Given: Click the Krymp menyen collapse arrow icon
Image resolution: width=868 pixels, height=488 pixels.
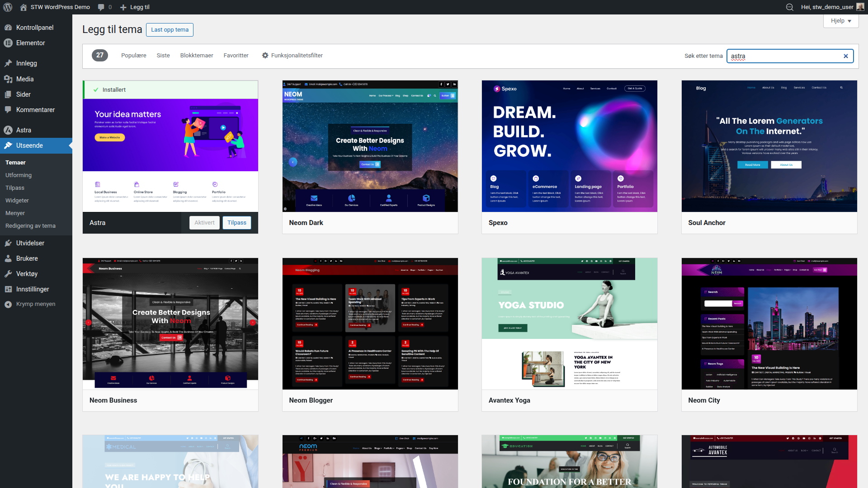Looking at the screenshot, I should 8,304.
